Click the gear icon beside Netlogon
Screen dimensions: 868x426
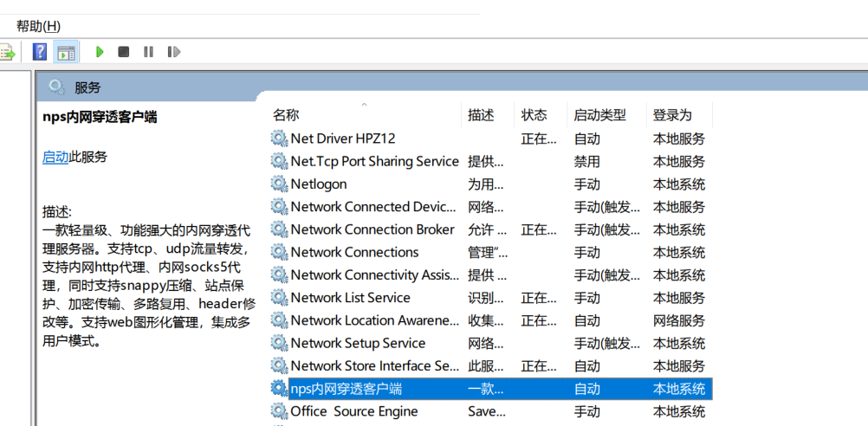[x=279, y=184]
